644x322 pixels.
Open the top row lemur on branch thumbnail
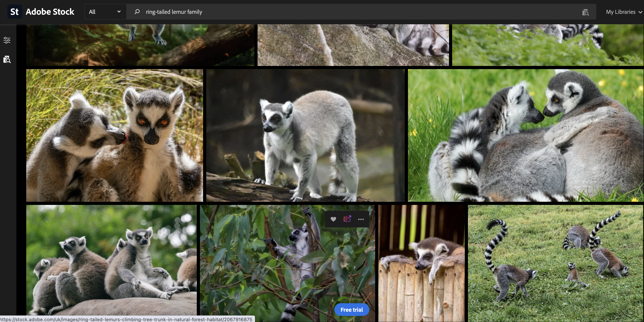pyautogui.click(x=140, y=45)
